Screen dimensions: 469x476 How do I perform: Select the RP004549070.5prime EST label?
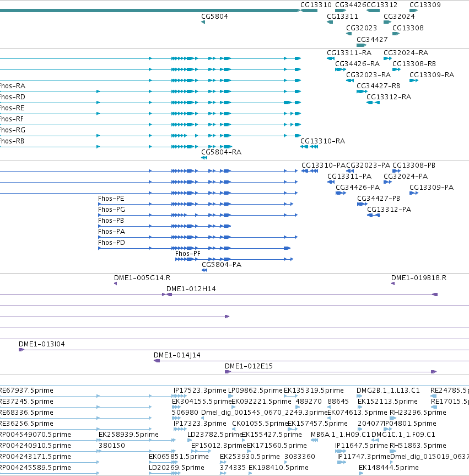(x=35, y=435)
